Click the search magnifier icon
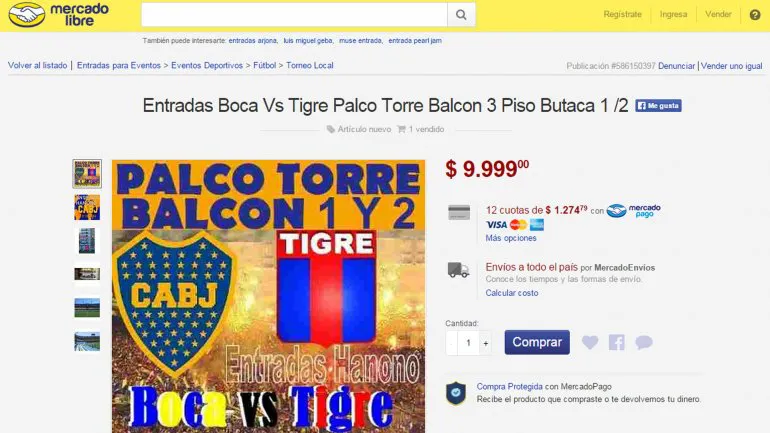The width and height of the screenshot is (770, 433). [461, 15]
